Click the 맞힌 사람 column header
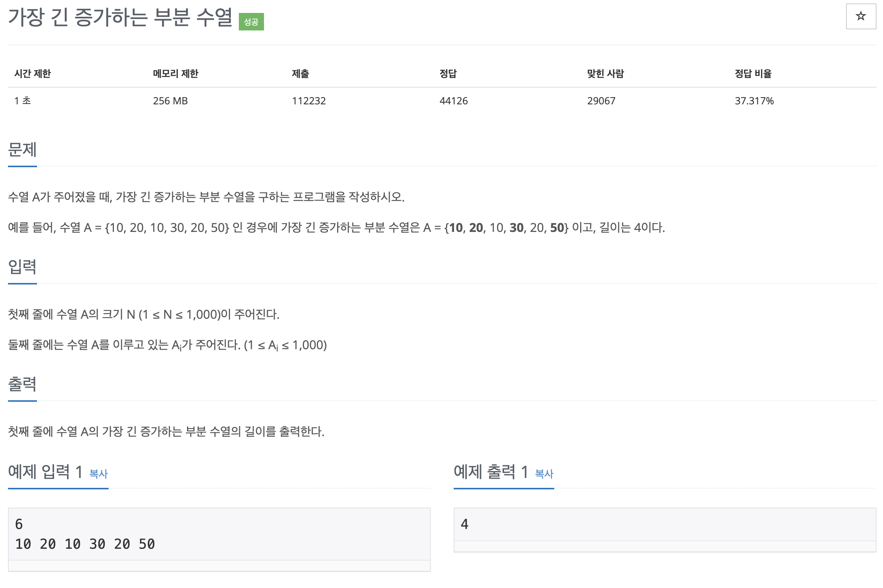883x588 pixels. point(605,73)
